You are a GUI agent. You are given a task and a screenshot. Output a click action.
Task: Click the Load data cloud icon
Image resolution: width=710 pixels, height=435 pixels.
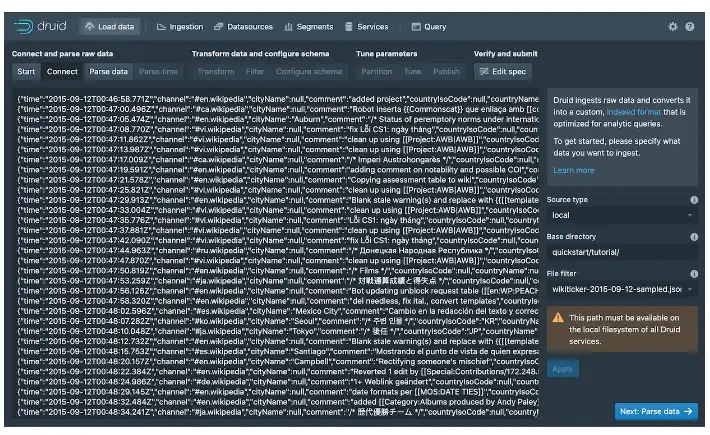[x=90, y=27]
